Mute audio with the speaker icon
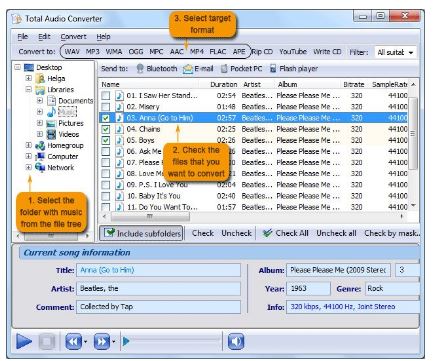Image resolution: width=435 pixels, height=361 pixels. 236,341
